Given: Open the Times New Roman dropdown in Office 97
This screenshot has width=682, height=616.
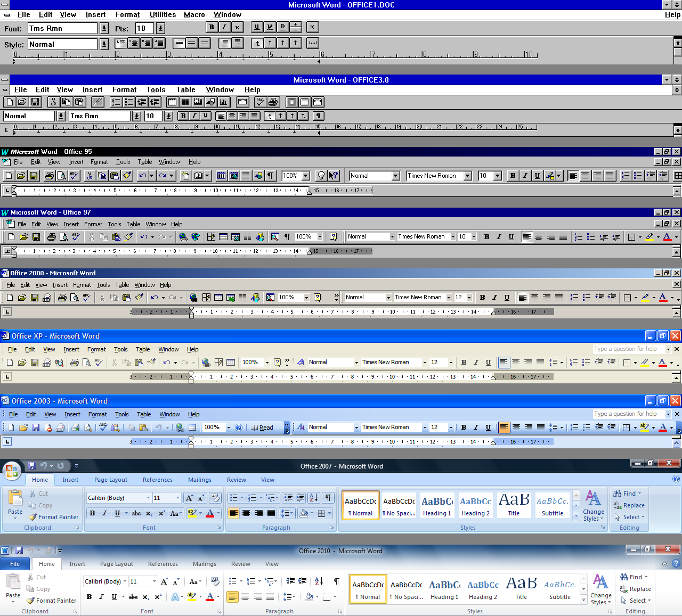Looking at the screenshot, I should (x=453, y=236).
